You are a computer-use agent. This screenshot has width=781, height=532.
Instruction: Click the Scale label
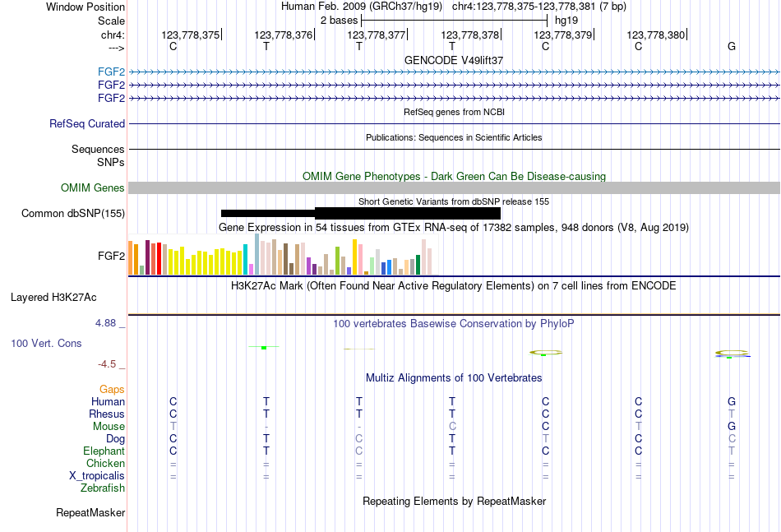(111, 21)
